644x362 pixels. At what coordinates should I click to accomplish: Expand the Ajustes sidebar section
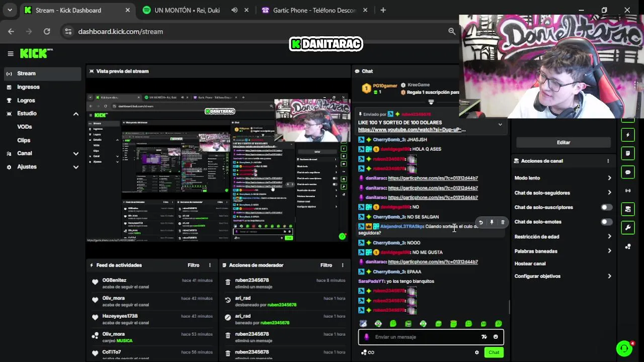point(76,167)
